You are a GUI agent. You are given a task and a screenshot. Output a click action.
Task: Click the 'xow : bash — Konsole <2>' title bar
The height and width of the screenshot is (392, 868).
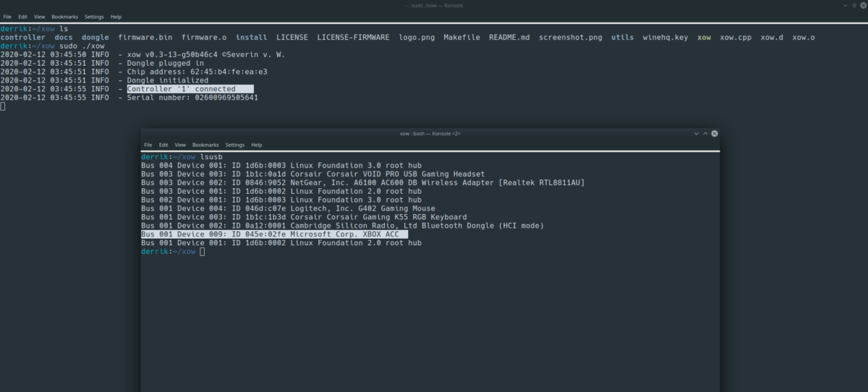[x=430, y=134]
